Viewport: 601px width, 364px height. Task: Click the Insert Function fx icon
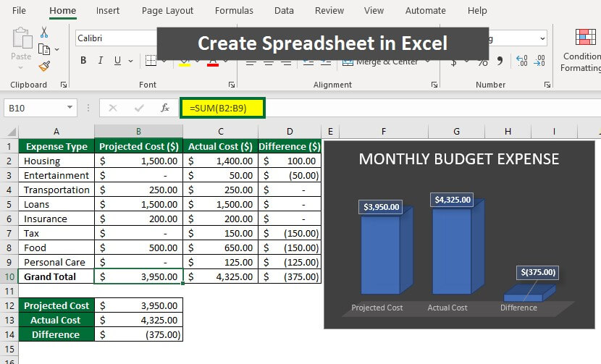tap(165, 108)
